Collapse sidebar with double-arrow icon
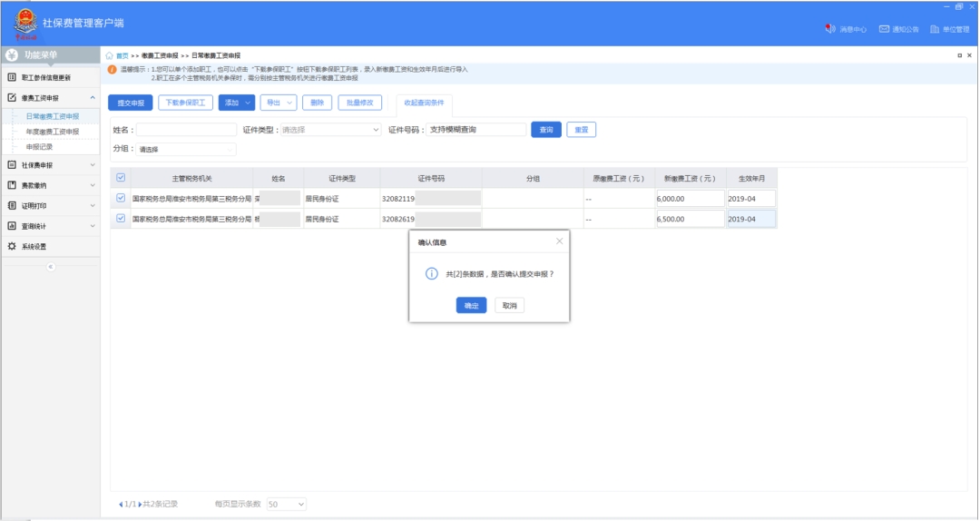The height and width of the screenshot is (521, 980). (51, 266)
